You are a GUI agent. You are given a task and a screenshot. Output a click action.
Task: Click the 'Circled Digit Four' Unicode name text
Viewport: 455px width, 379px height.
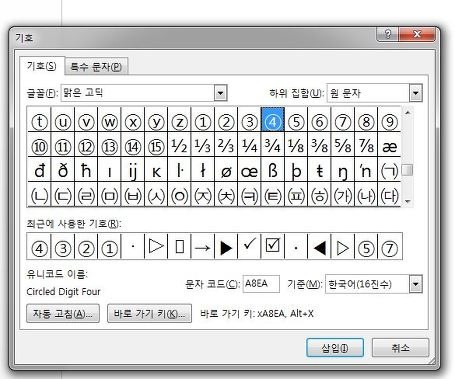(63, 292)
